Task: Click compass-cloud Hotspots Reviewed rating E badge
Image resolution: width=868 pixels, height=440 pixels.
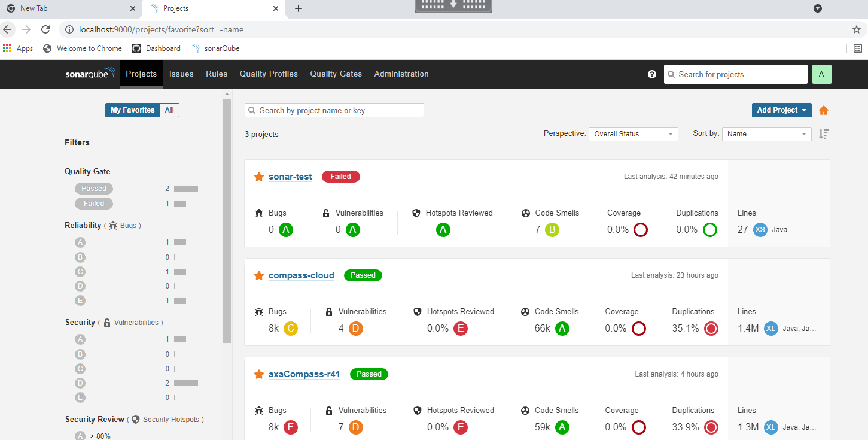Action: (461, 328)
